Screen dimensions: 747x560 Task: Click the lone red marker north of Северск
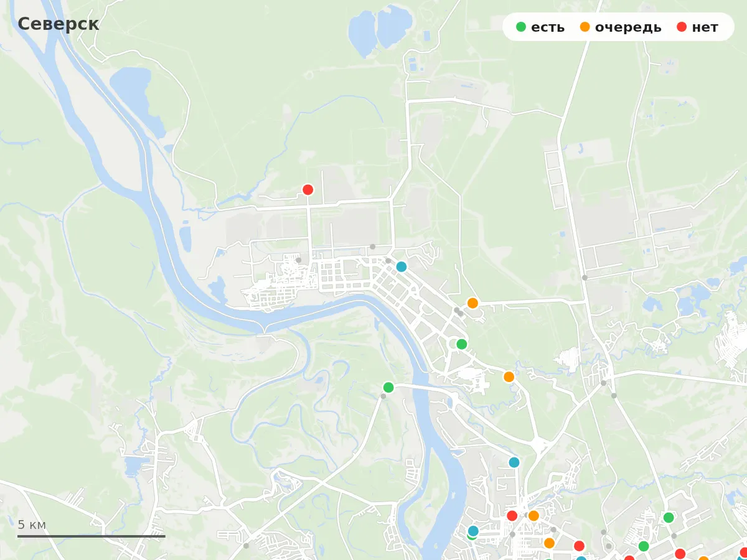(x=308, y=190)
